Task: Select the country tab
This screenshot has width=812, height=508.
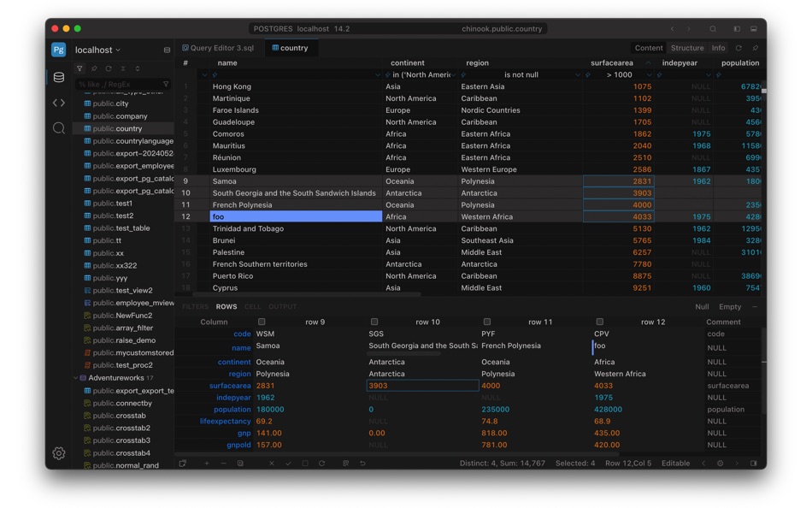Action: point(290,48)
